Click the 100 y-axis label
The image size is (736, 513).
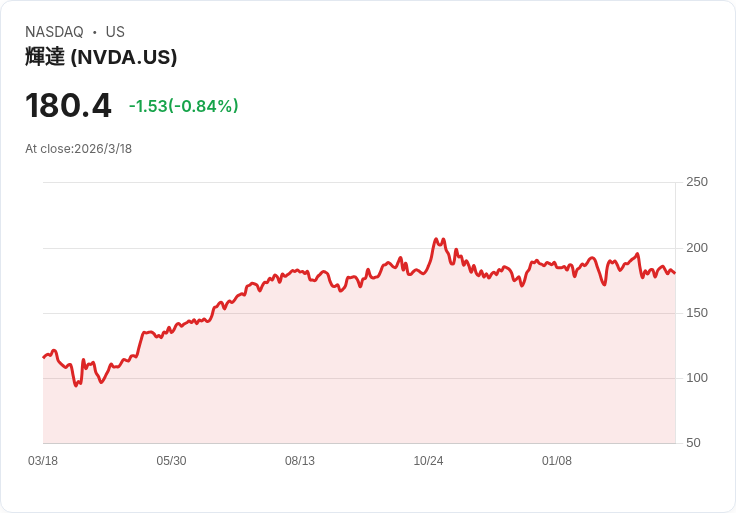[696, 378]
